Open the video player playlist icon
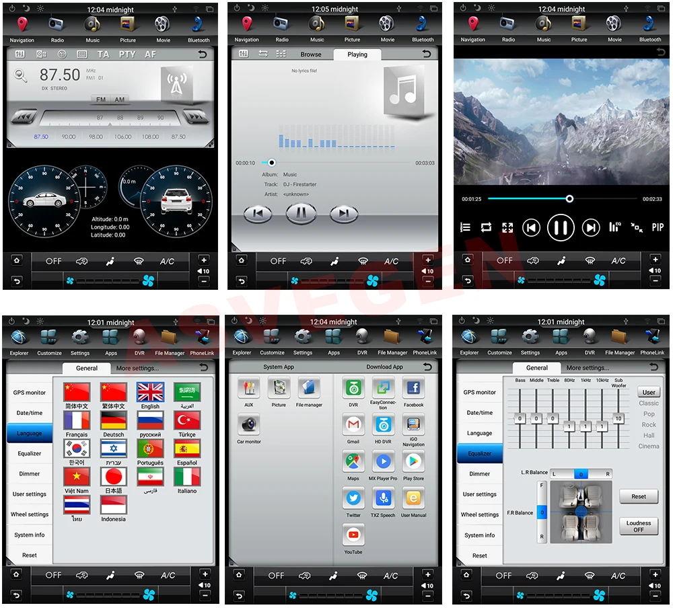The width and height of the screenshot is (673, 616). 465,227
